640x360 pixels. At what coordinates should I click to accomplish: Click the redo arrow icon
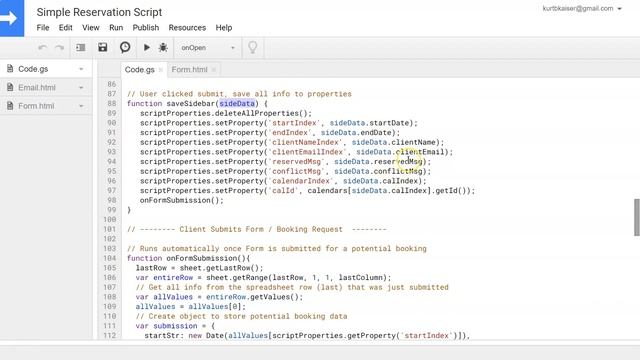[x=60, y=48]
